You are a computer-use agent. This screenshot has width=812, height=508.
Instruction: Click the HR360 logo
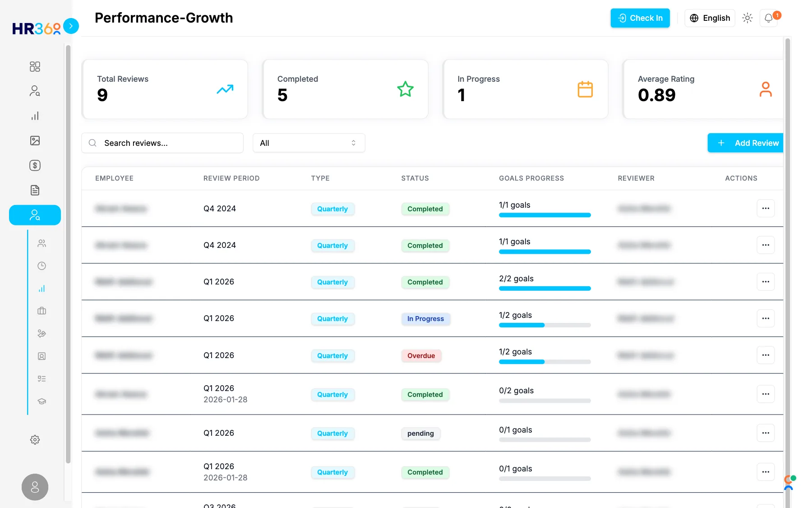(x=36, y=28)
